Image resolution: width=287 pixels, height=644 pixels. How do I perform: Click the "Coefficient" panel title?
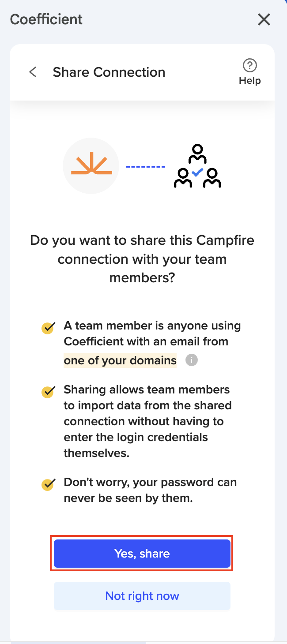[46, 19]
